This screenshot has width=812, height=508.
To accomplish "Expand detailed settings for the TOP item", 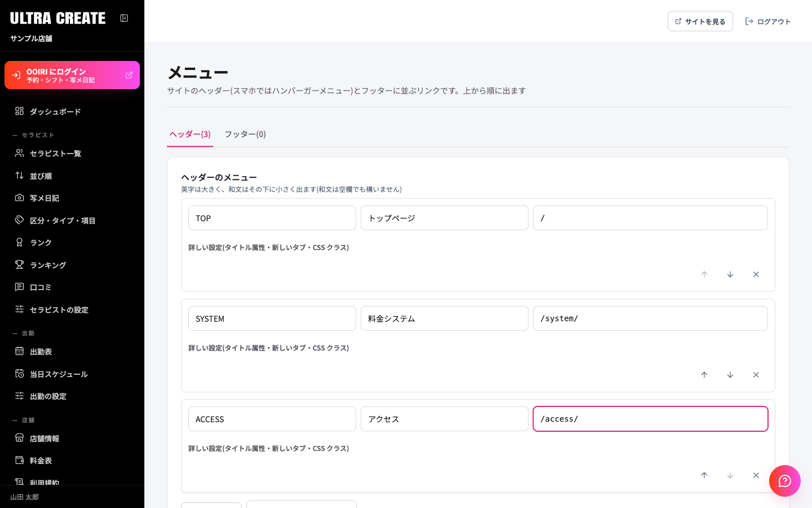I will tap(268, 247).
